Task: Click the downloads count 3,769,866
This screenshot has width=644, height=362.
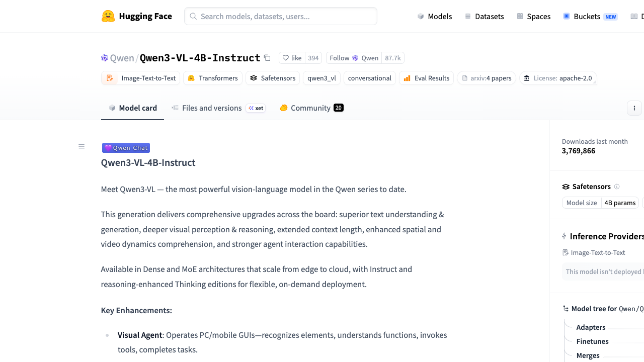Action: pos(579,151)
